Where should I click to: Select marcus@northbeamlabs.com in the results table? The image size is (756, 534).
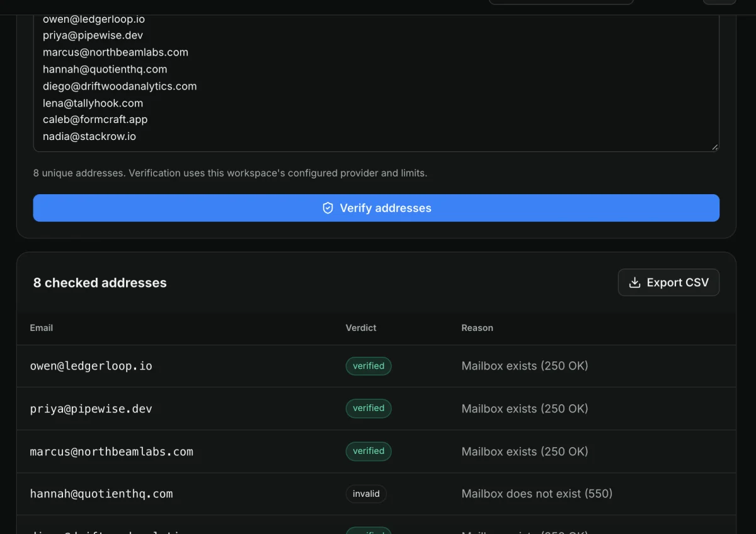(112, 451)
